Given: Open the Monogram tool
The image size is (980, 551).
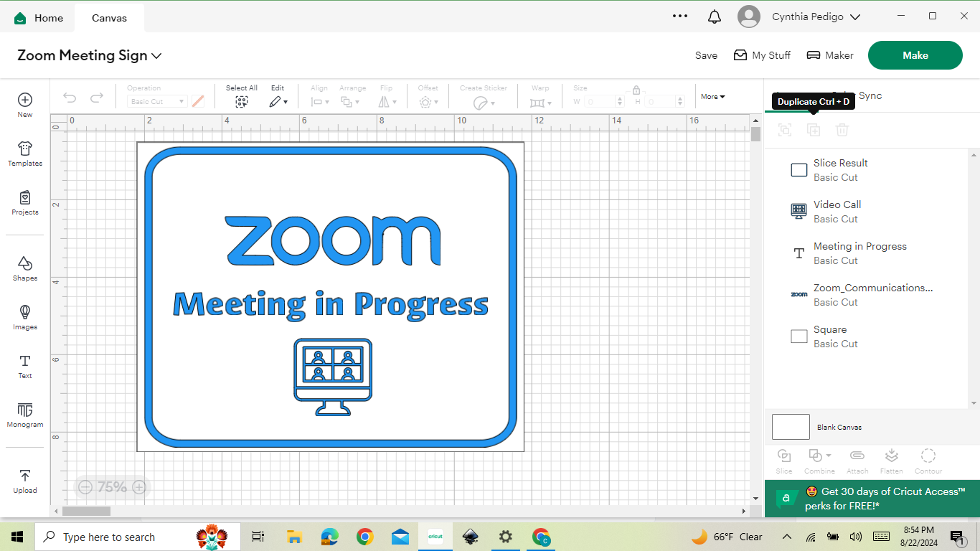Looking at the screenshot, I should (25, 414).
